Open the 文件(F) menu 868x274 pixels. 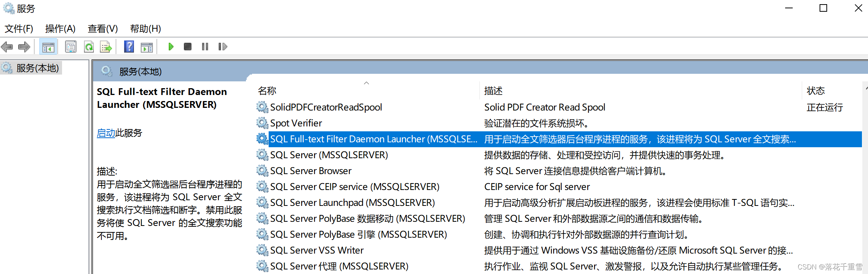19,28
